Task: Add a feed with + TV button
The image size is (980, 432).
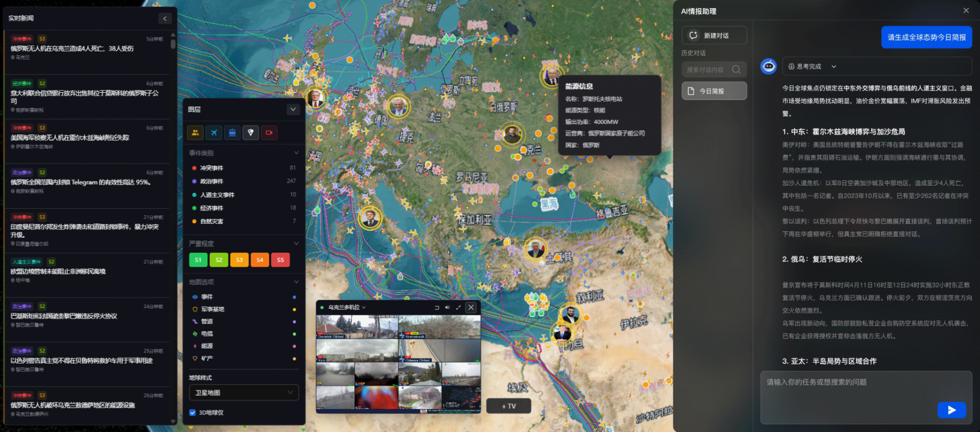Action: click(x=509, y=406)
